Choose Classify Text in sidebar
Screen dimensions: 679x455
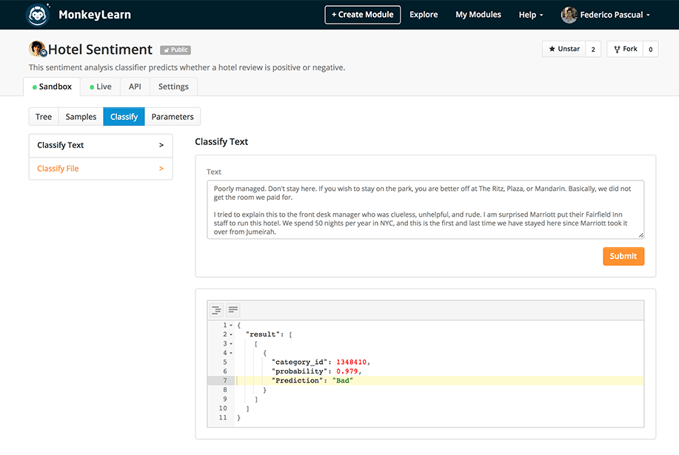pos(100,145)
